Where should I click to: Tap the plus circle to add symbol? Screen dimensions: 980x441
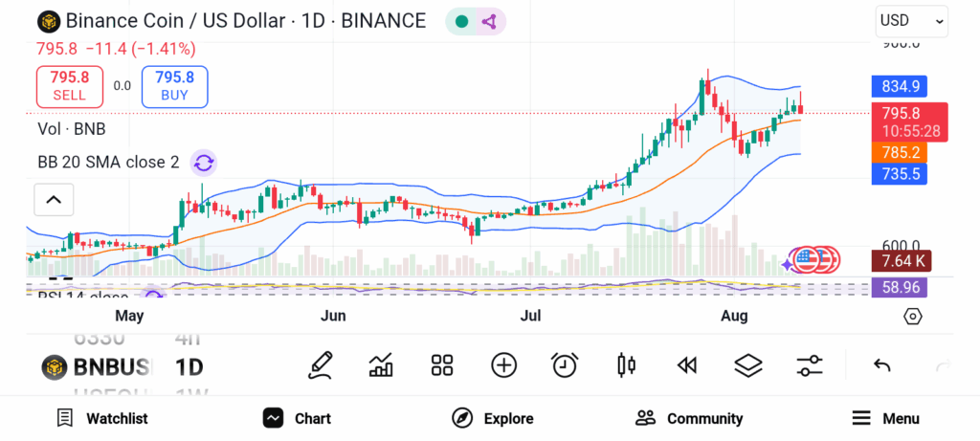tap(503, 364)
